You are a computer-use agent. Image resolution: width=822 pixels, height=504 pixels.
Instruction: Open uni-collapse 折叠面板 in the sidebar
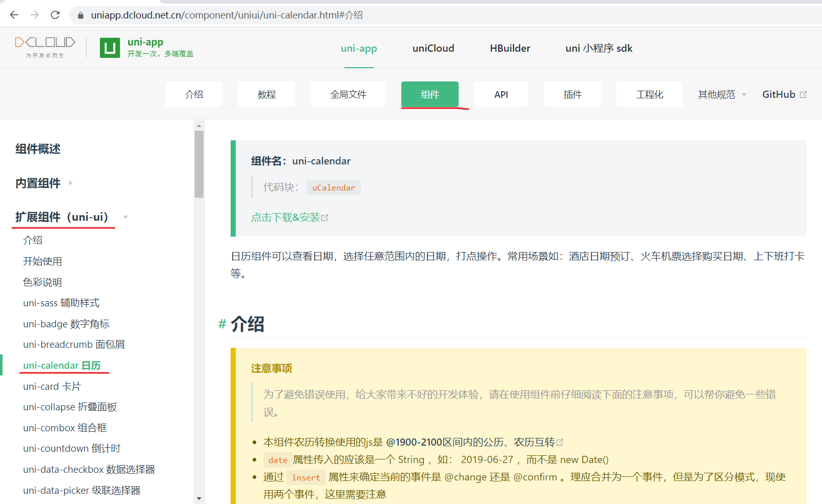(70, 407)
